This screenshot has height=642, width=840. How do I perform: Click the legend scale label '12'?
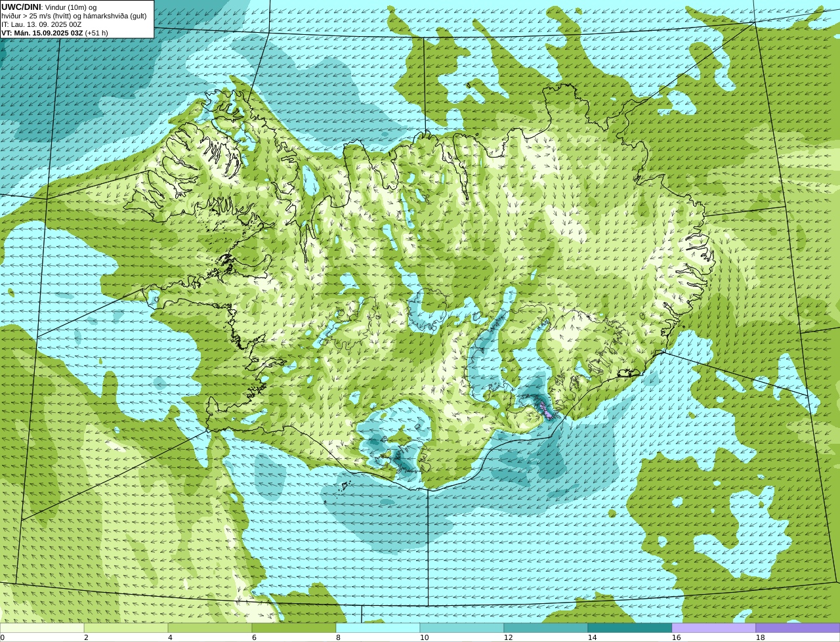508,637
